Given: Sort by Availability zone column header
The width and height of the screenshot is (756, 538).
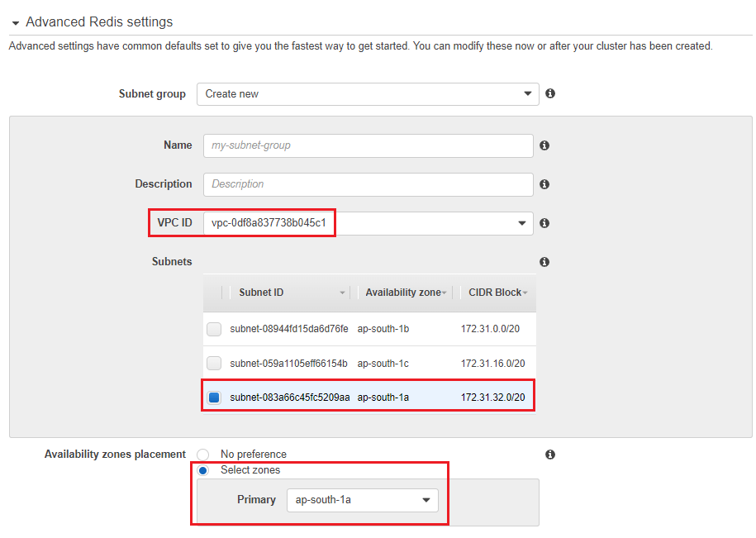Looking at the screenshot, I should click(x=403, y=293).
